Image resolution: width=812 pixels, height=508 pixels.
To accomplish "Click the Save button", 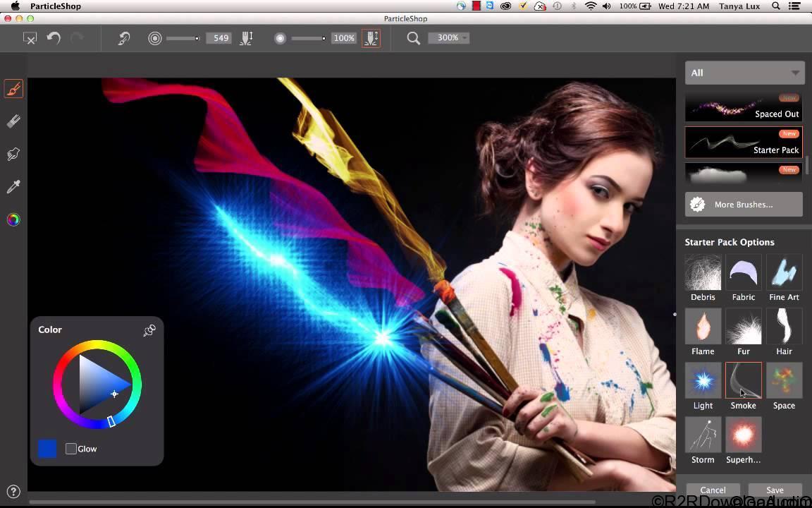I will click(775, 490).
